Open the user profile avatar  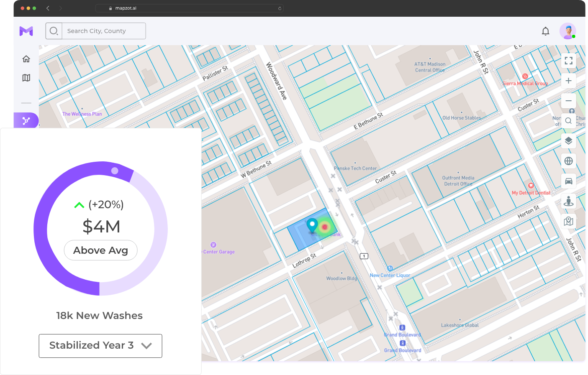(567, 31)
